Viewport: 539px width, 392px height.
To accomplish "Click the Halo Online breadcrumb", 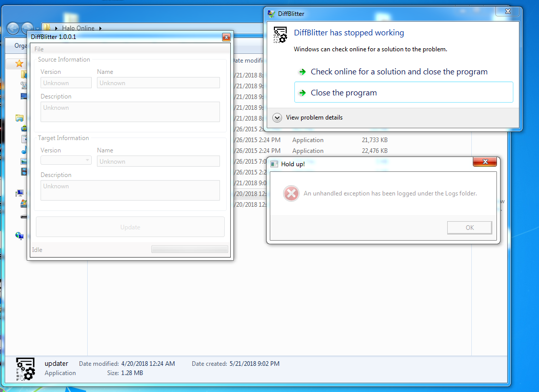I will 78,28.
